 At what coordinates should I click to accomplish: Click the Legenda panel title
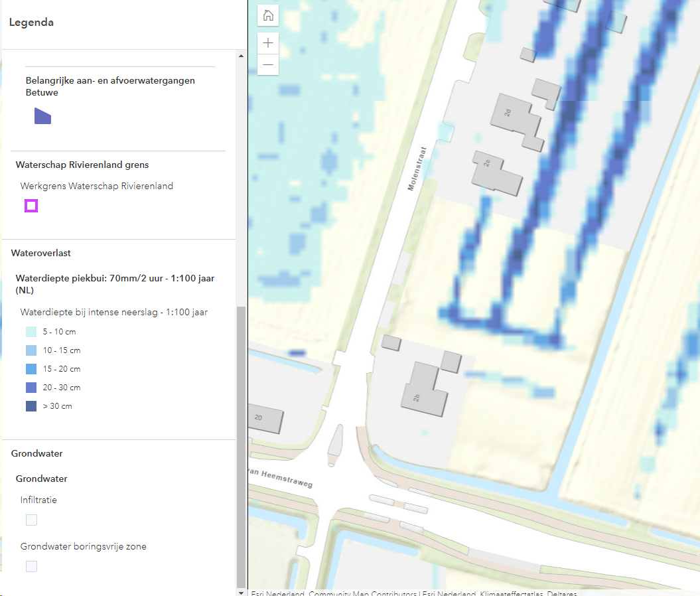pos(31,23)
